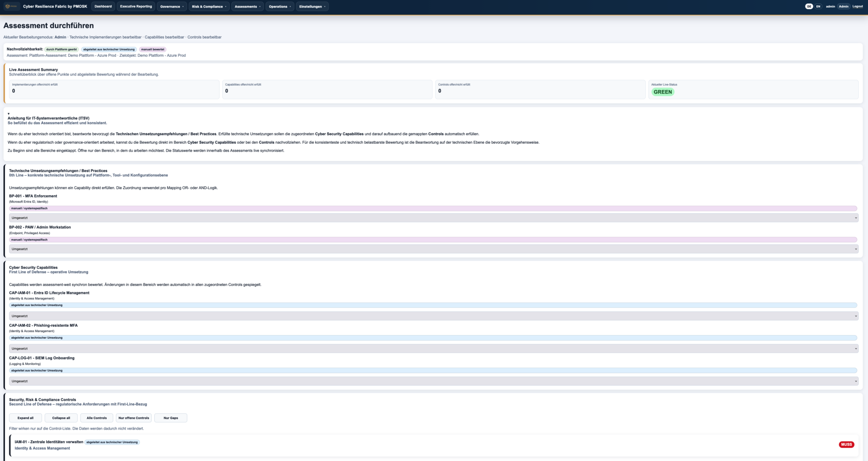Click the Collapse all button

61,418
